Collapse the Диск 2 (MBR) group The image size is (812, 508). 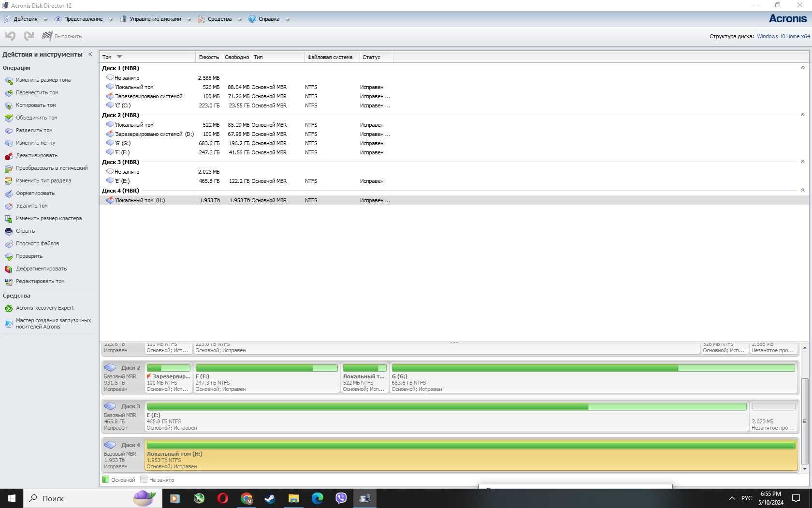coord(802,115)
